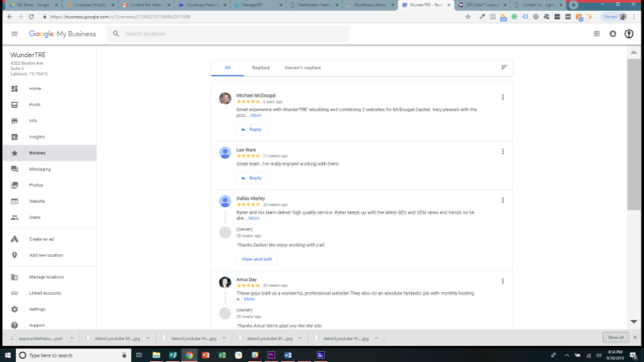Open the Chrome menu (three dots)
This screenshot has width=644, height=362.
(x=635, y=17)
